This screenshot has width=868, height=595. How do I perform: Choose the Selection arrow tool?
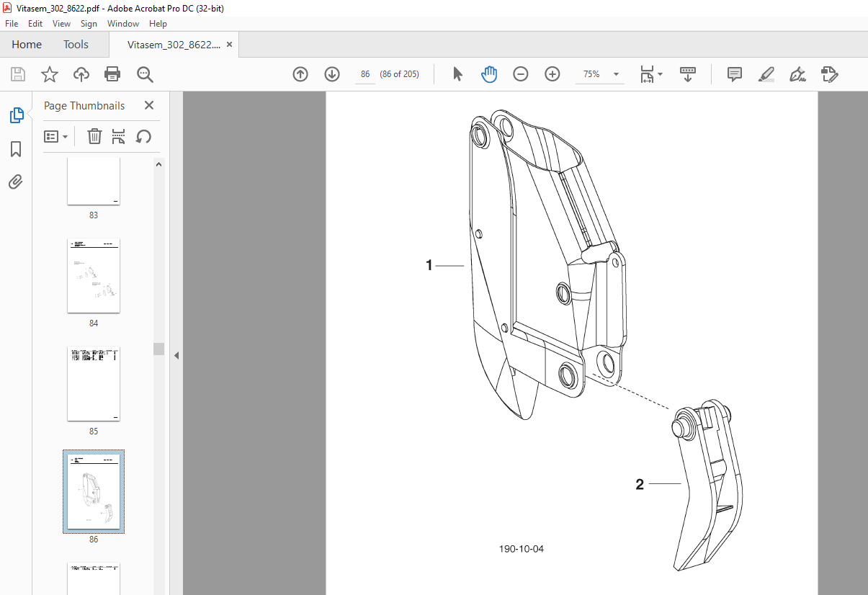pos(457,74)
